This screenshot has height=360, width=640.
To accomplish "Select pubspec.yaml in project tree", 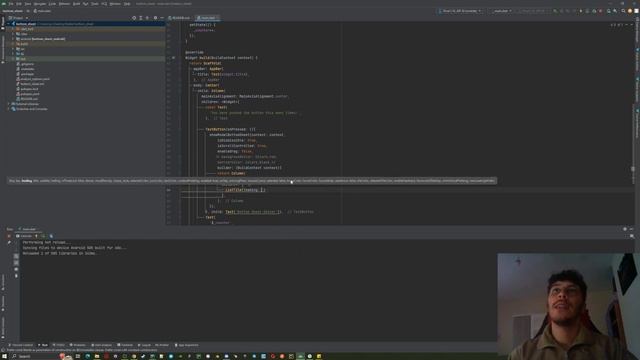I will pos(29,94).
